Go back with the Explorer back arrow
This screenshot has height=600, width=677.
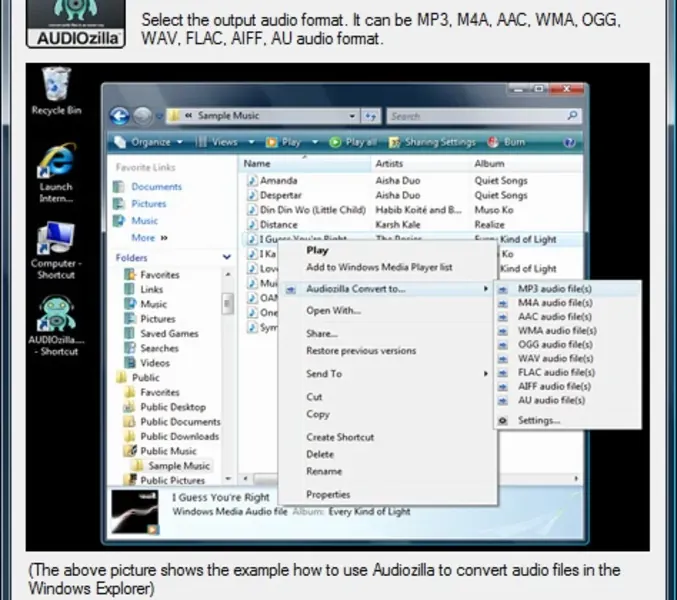click(x=120, y=116)
